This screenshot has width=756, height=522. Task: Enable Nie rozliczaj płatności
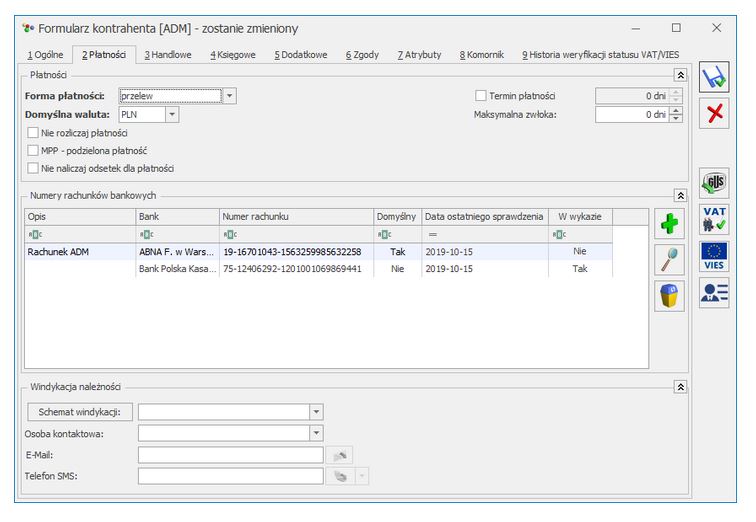click(33, 133)
